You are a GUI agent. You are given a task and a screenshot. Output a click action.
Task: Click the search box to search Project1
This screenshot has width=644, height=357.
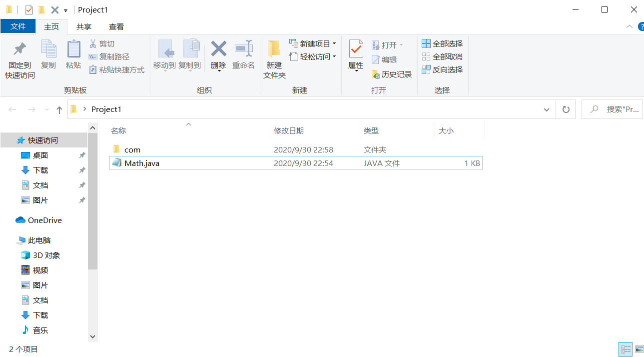click(x=612, y=109)
